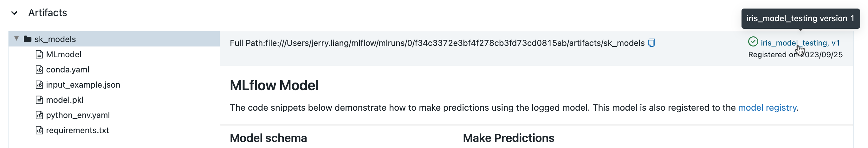Image resolution: width=868 pixels, height=148 pixels.
Task: Open MLmodel in the artifact tree
Action: [x=64, y=54]
